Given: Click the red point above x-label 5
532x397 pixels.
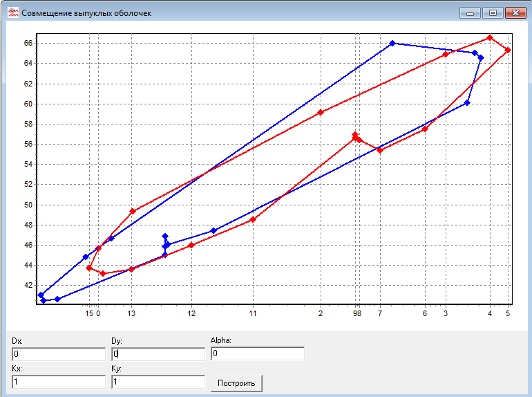Looking at the screenshot, I should point(508,50).
